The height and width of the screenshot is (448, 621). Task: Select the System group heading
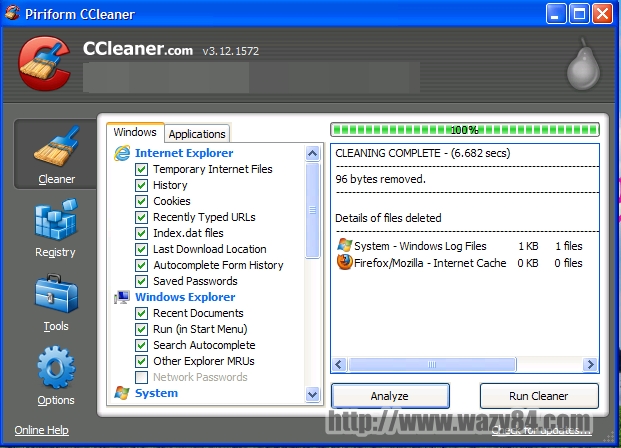pyautogui.click(x=156, y=393)
